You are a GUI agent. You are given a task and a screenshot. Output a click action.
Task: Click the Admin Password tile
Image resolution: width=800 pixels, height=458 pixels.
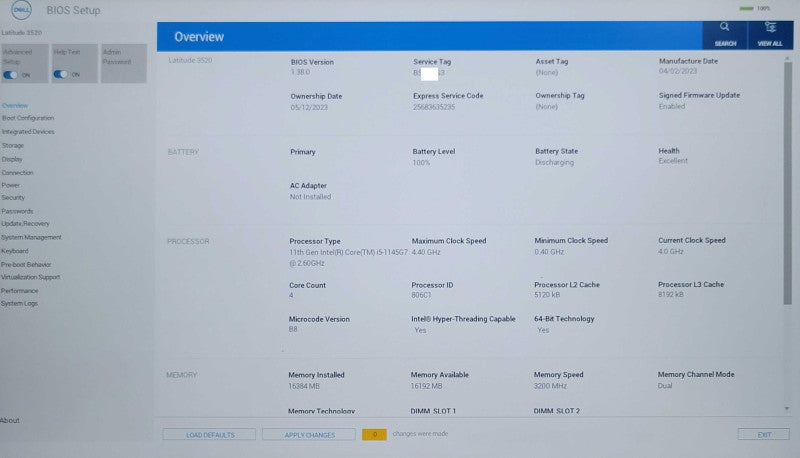coord(124,63)
